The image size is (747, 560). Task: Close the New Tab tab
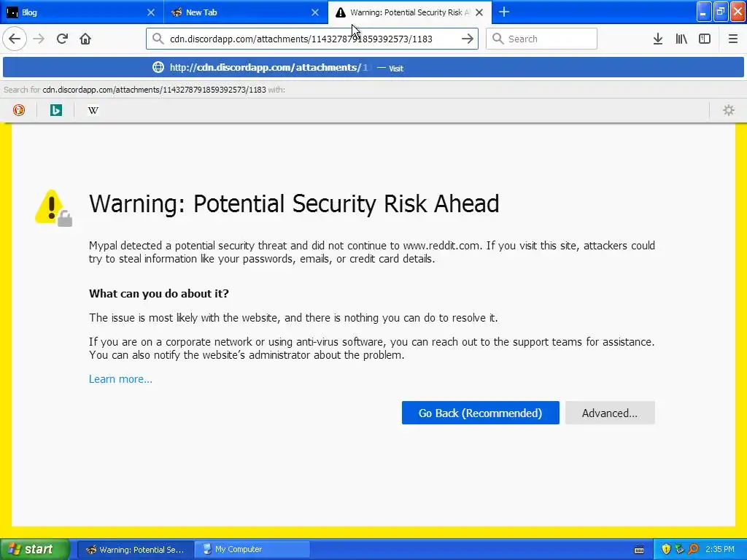coord(315,12)
